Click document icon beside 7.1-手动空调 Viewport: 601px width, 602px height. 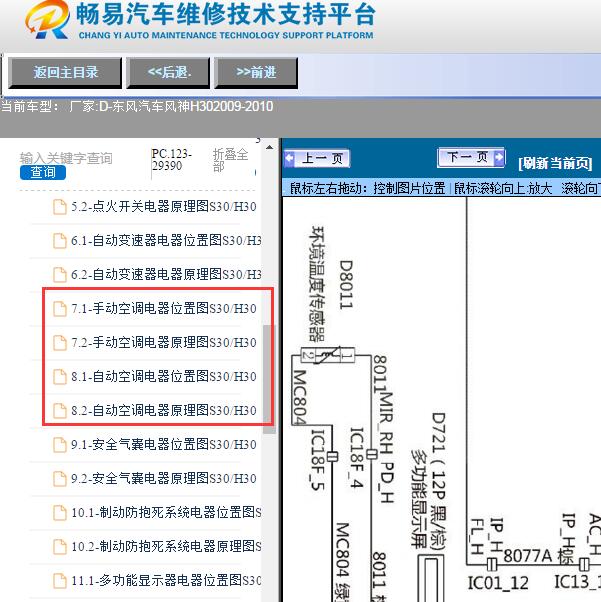(60, 309)
